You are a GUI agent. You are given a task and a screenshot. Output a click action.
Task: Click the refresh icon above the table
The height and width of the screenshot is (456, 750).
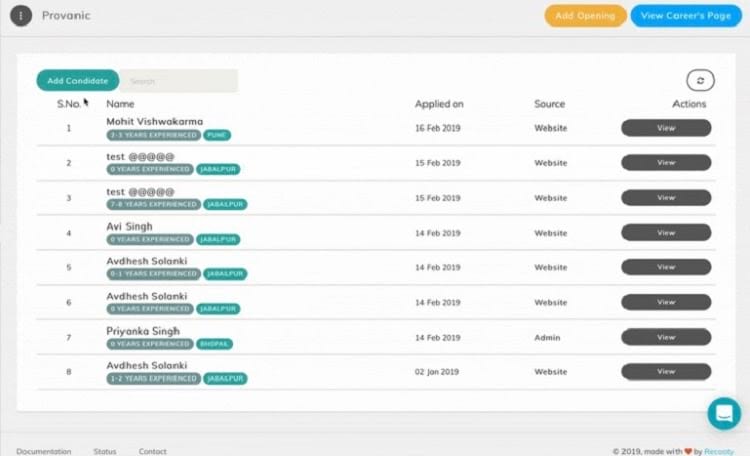coord(700,81)
